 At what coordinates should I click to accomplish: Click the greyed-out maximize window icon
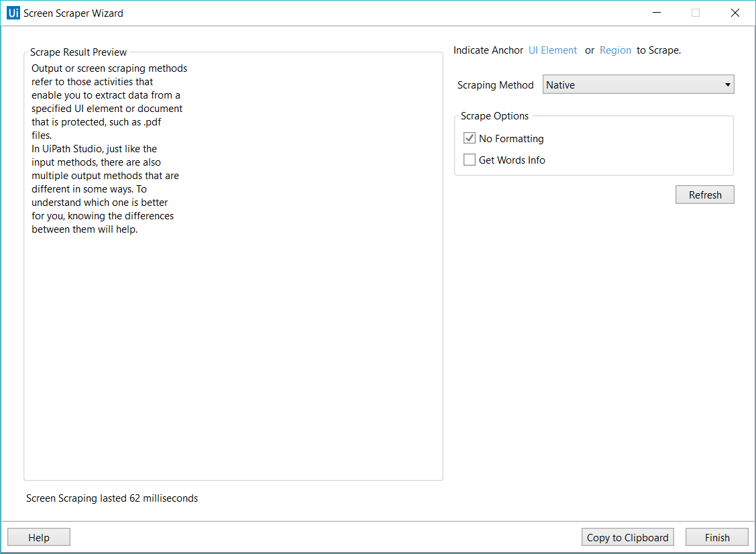pyautogui.click(x=696, y=13)
